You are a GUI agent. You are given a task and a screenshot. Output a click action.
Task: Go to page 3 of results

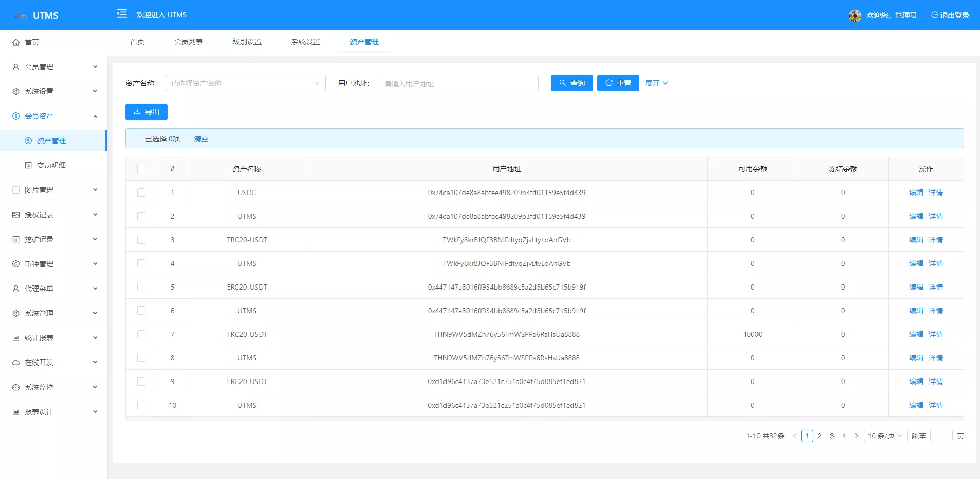pos(831,435)
